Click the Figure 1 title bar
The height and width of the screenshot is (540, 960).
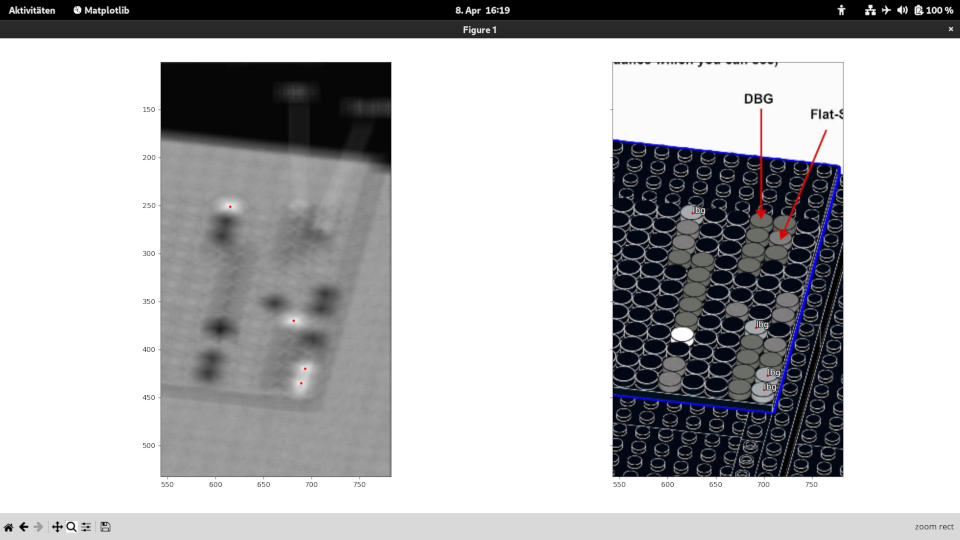[480, 30]
